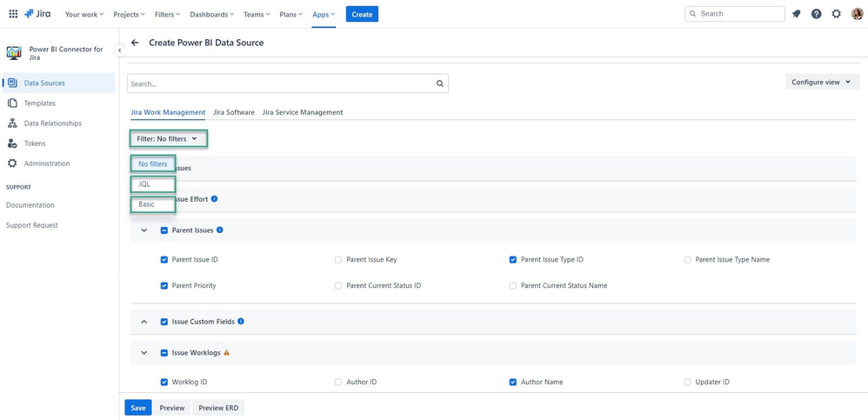Click the Tokens sidebar icon
The image size is (868, 420).
[12, 143]
